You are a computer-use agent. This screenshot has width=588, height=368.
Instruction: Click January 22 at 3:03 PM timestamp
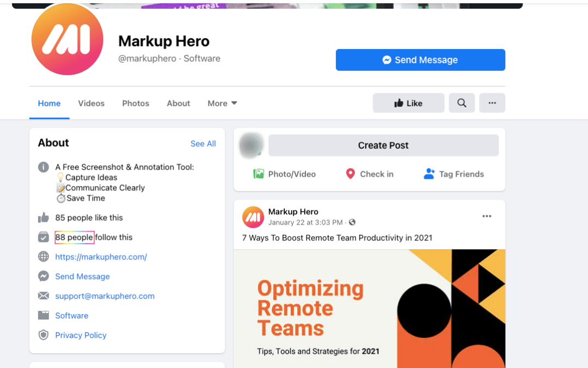[305, 222]
